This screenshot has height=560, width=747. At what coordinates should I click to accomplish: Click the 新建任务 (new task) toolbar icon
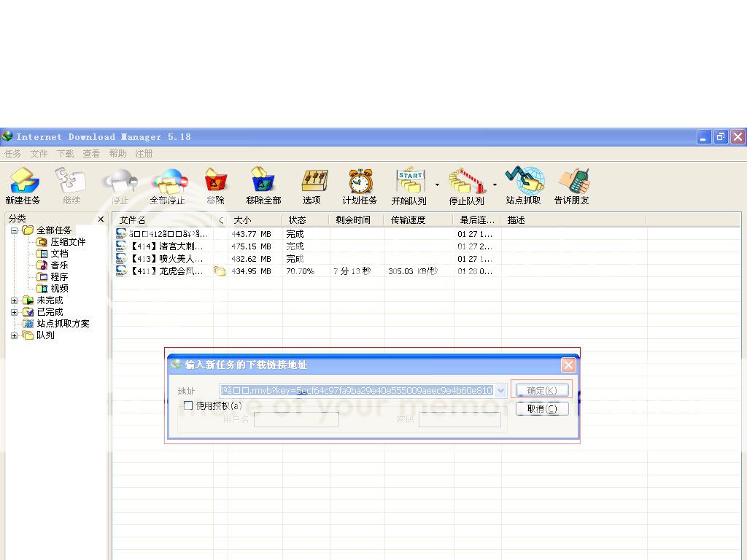pyautogui.click(x=23, y=182)
